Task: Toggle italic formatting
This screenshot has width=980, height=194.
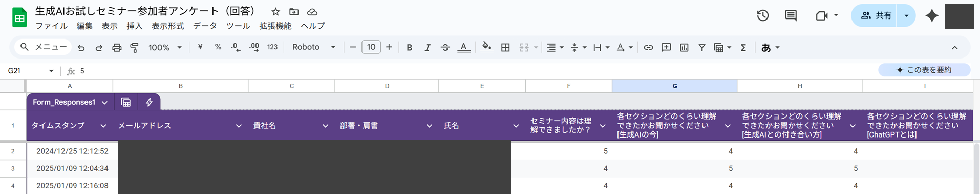Action: coord(427,47)
